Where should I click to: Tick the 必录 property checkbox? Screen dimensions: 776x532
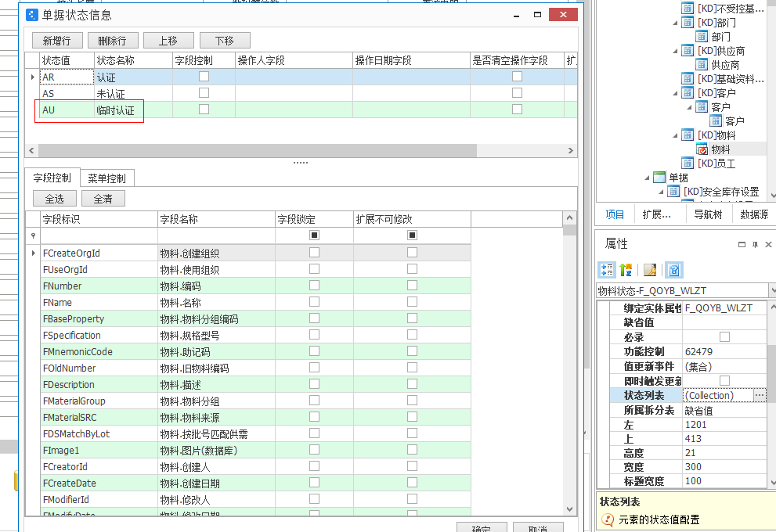724,337
